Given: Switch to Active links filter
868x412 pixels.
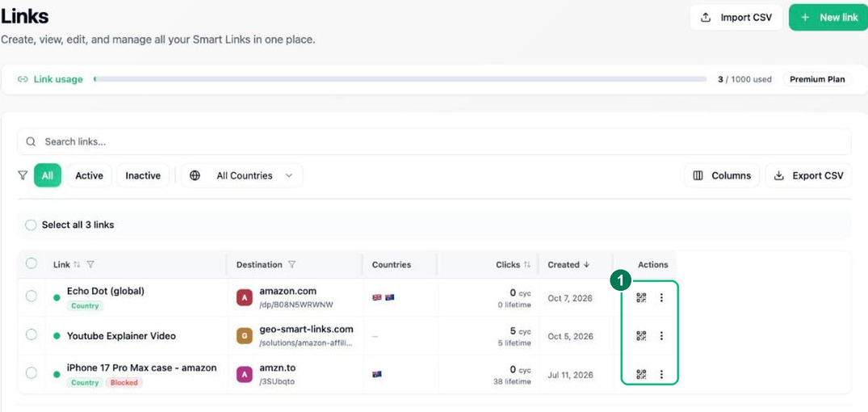Looking at the screenshot, I should pyautogui.click(x=89, y=175).
